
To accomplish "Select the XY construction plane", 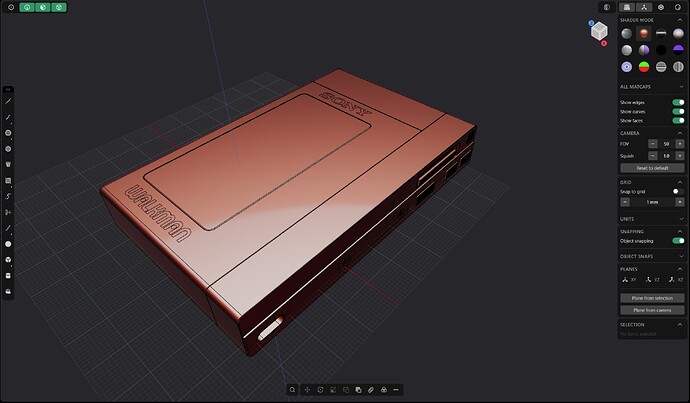I will coord(629,280).
